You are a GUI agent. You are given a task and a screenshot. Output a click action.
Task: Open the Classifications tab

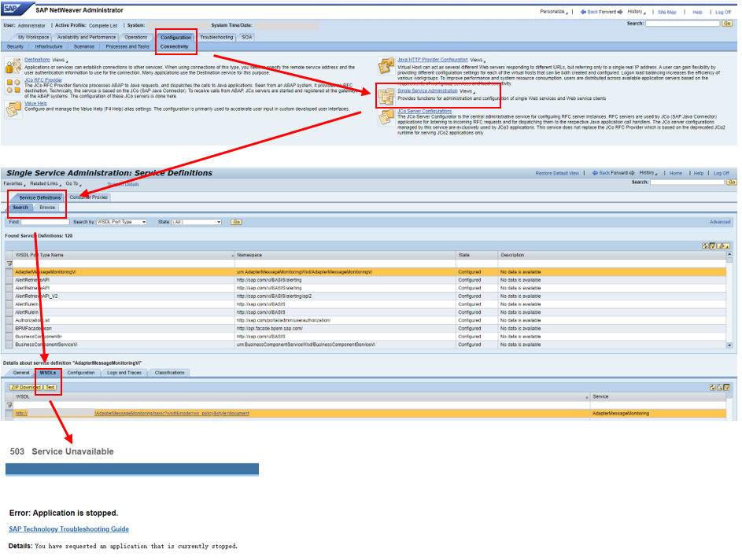(x=169, y=373)
